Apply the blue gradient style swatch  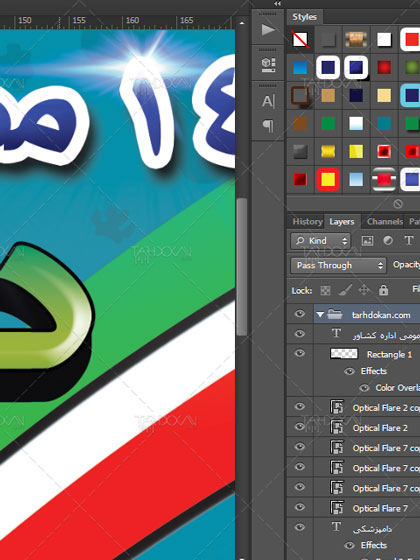point(300,67)
